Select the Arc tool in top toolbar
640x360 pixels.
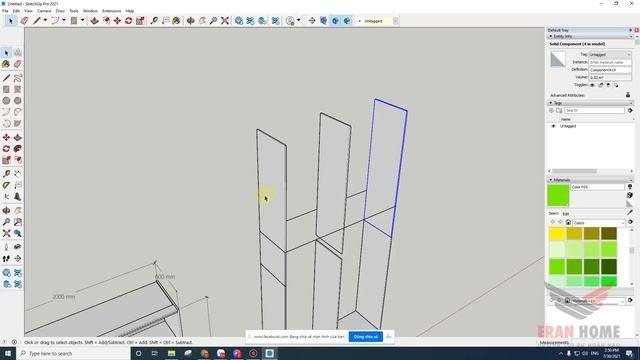pos(55,20)
